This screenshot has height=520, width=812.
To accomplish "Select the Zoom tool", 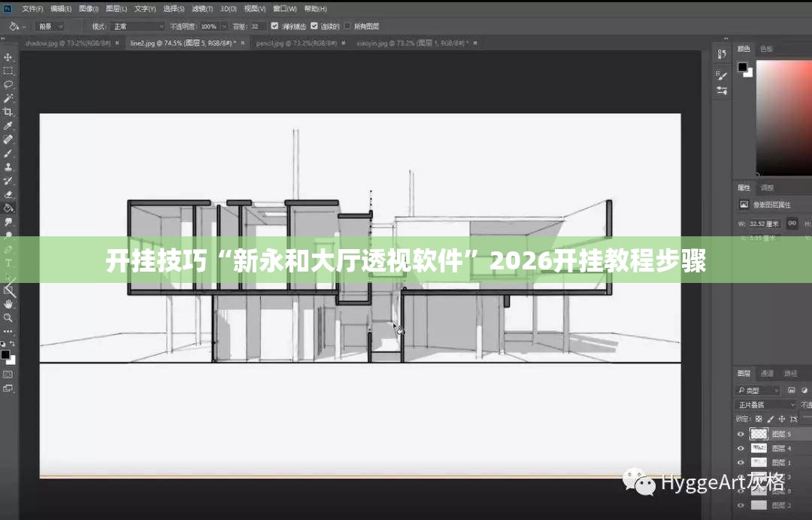I will [8, 318].
